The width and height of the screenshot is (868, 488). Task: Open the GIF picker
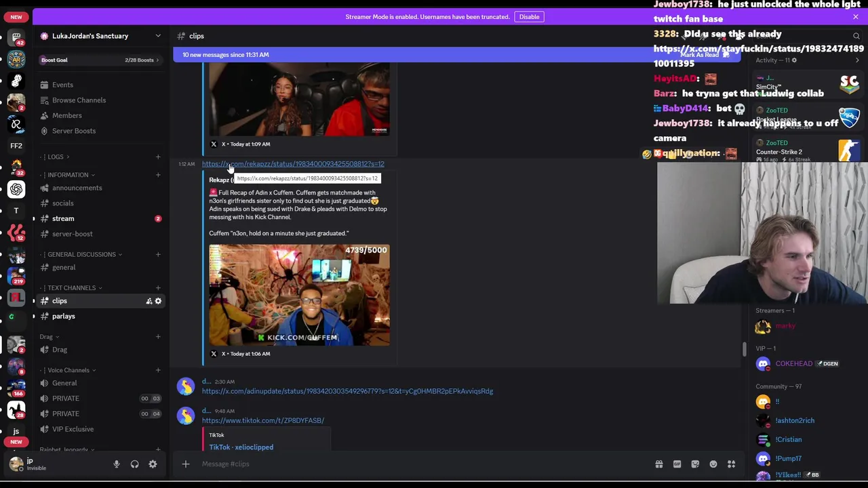pyautogui.click(x=677, y=464)
